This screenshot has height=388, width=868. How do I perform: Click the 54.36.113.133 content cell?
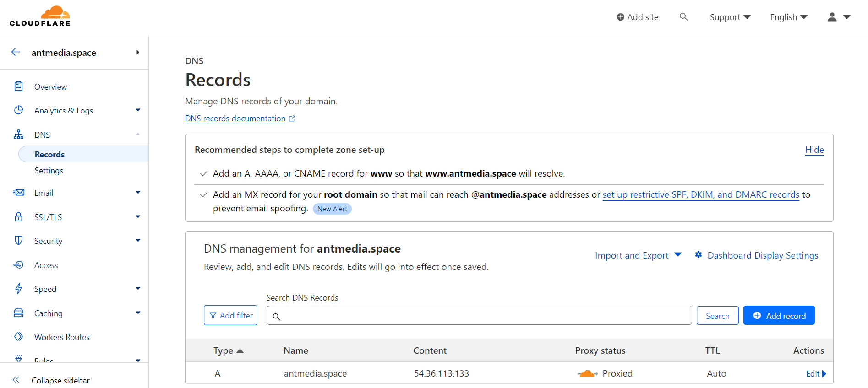[442, 373]
